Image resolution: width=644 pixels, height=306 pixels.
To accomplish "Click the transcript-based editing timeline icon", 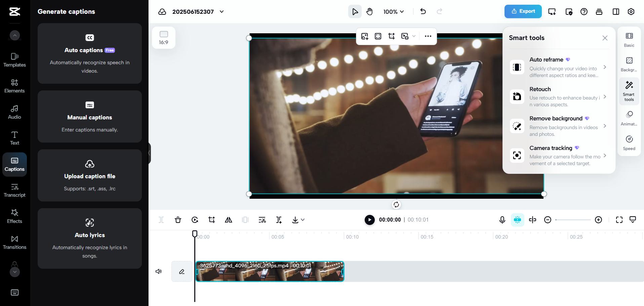I will pos(262,220).
